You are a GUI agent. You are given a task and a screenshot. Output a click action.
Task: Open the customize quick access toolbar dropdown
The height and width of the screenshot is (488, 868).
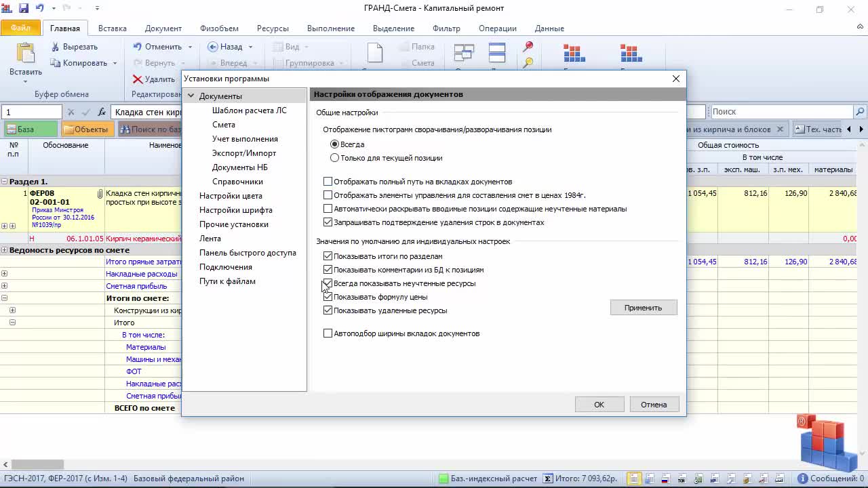[x=97, y=9]
